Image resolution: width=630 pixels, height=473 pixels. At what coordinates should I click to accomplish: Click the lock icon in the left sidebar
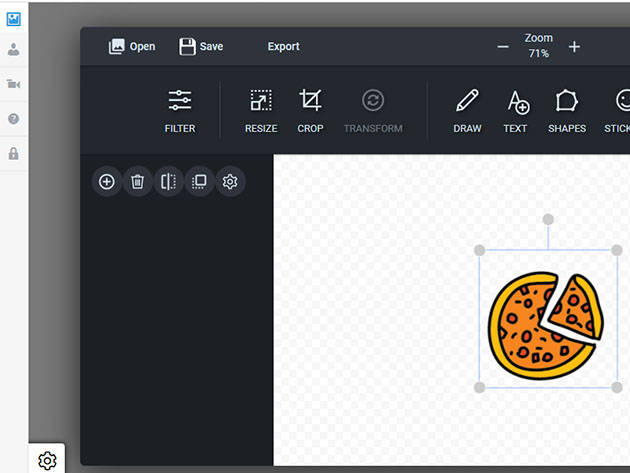click(14, 154)
